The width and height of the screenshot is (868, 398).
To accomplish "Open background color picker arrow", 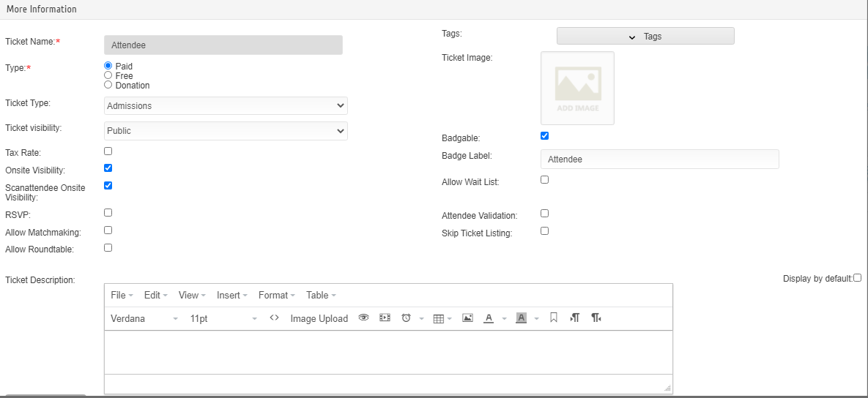I will coord(536,318).
